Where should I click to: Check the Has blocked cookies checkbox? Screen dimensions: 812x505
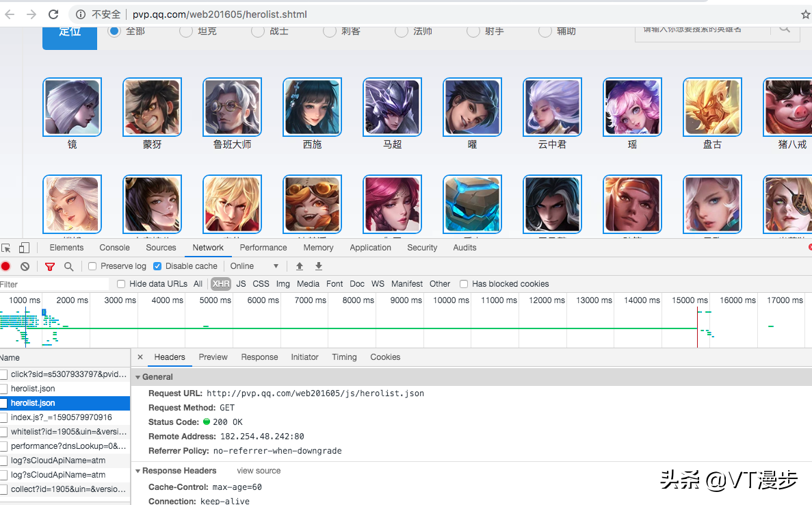464,284
